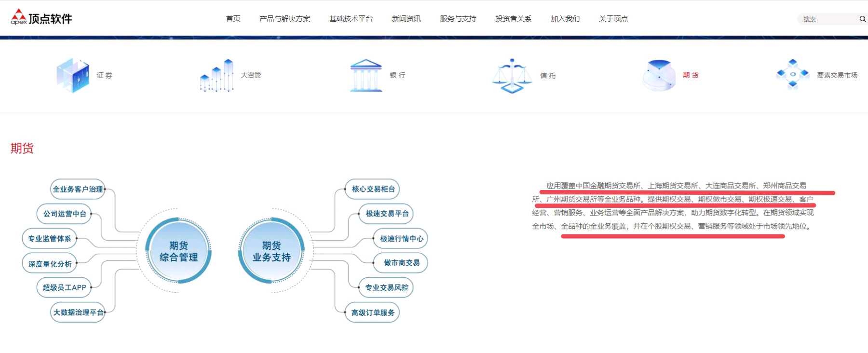Viewport: 868px width, 353px height.
Task: Select the 要素交易市场 icon
Action: point(793,75)
